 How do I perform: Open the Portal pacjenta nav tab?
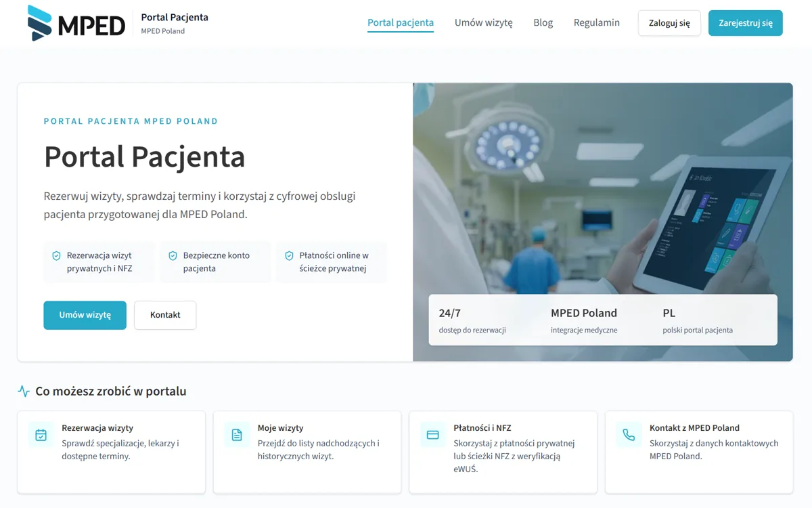tap(401, 23)
